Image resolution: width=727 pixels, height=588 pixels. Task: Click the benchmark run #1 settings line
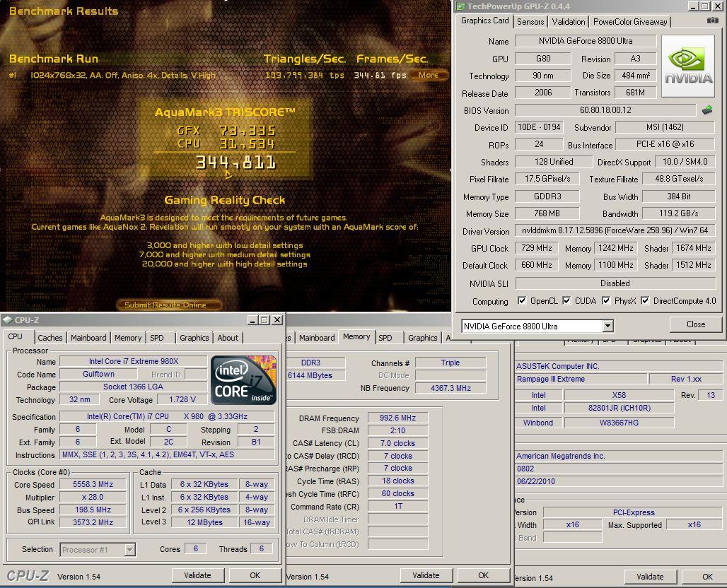pos(123,75)
